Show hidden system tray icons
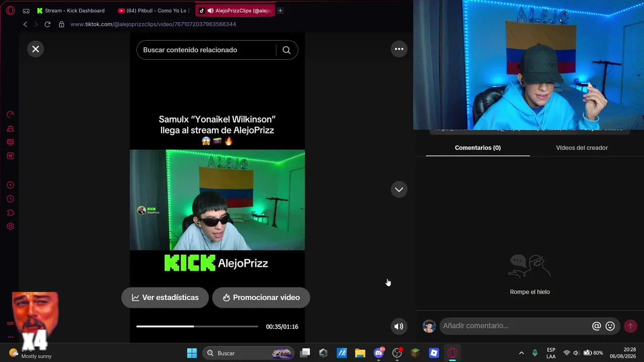 coord(521,353)
